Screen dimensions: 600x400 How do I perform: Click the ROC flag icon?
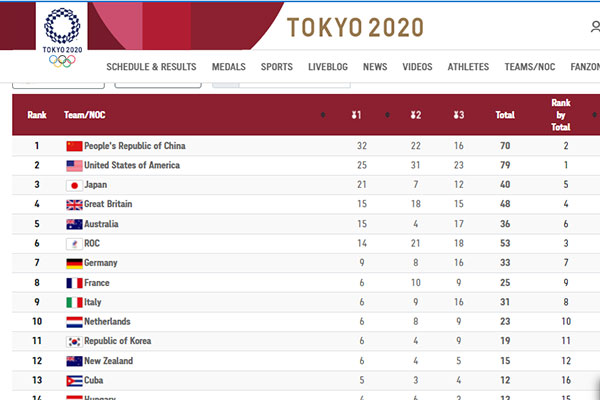click(74, 244)
